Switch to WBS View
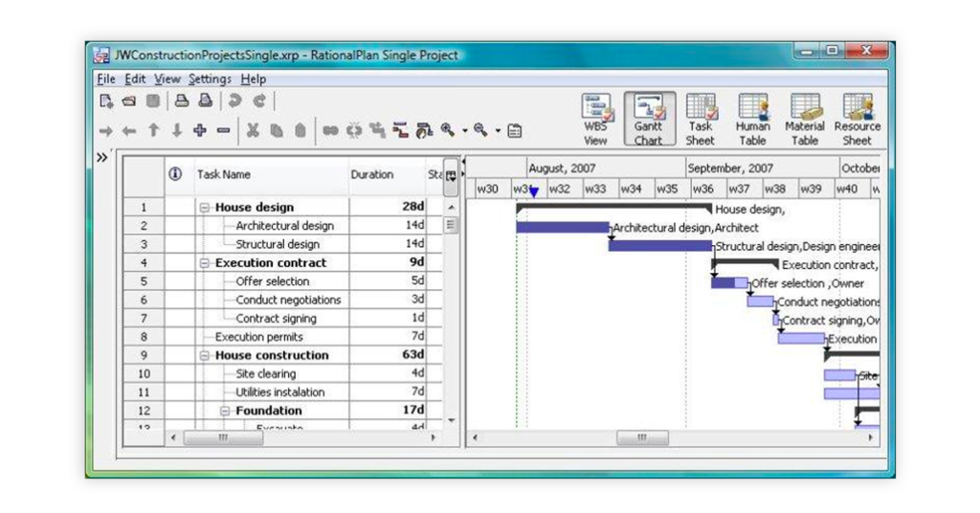980x513 pixels. coord(596,120)
